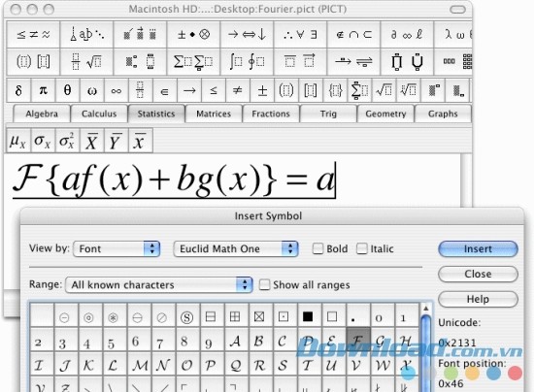
Task: Switch to the Graphs tab
Action: tap(443, 114)
